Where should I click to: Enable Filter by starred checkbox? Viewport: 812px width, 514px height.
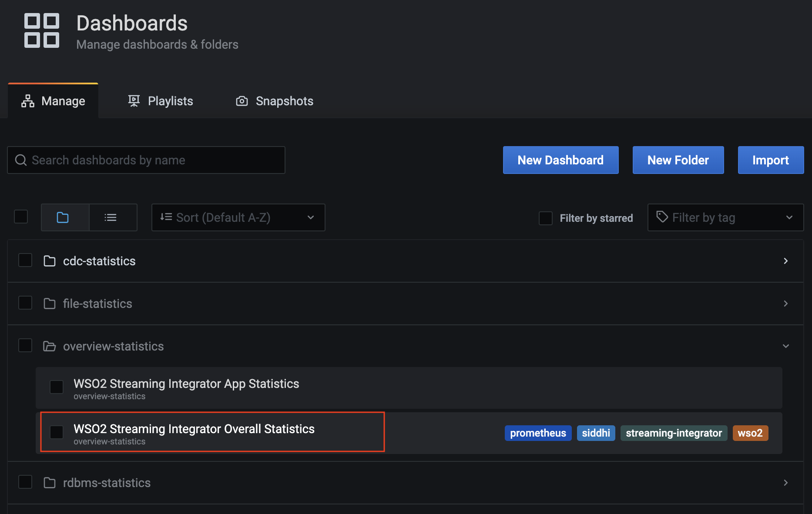546,218
